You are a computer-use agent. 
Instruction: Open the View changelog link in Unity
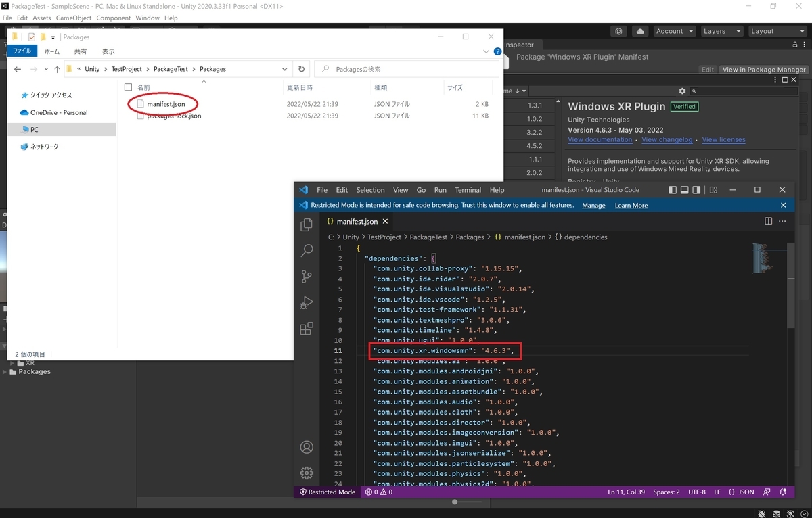[667, 140]
